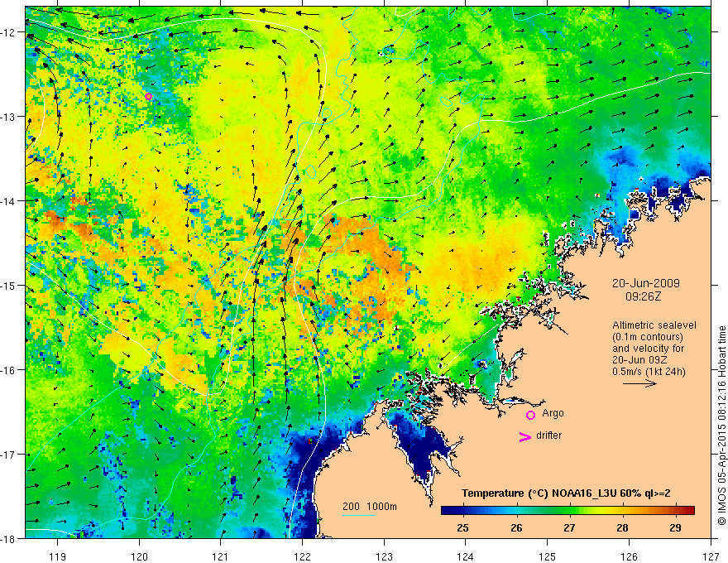Click the '0.5m/s (1kt 24h)' scale text
Viewport: 728px width, 563px height.
pos(649,371)
